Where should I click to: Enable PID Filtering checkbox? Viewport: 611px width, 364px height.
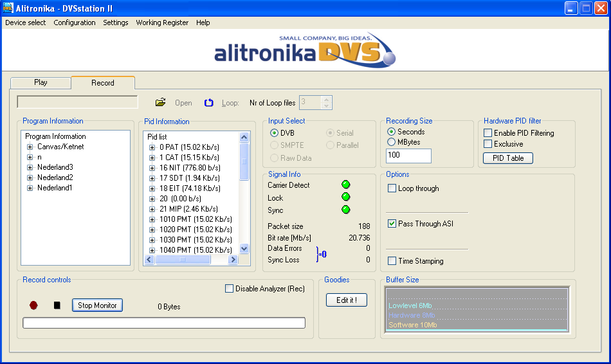click(488, 133)
